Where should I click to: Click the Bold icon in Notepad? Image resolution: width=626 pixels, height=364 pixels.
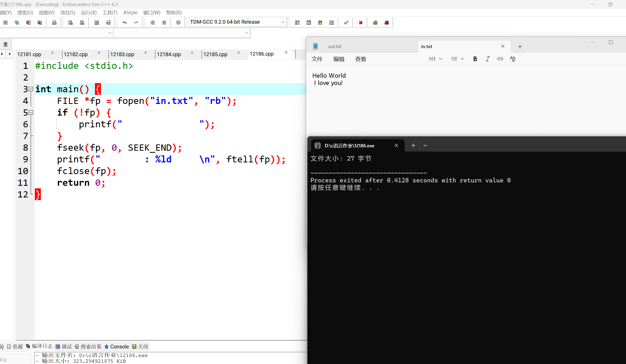click(475, 59)
